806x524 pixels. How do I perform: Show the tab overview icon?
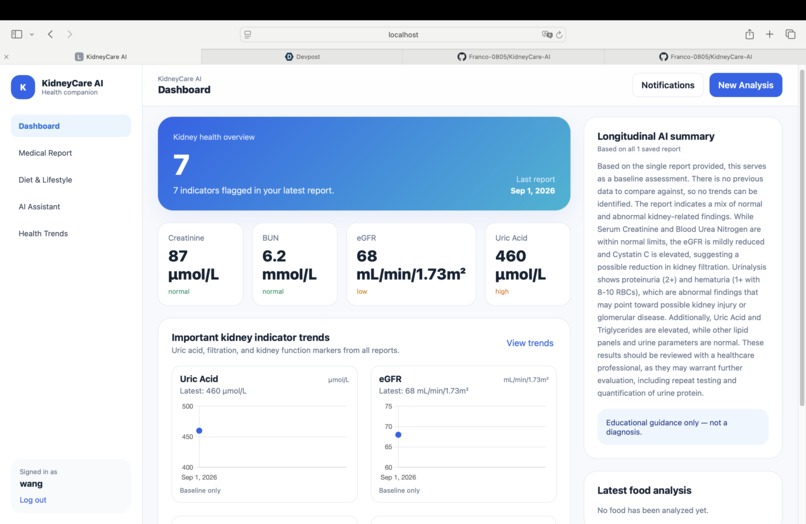[790, 34]
